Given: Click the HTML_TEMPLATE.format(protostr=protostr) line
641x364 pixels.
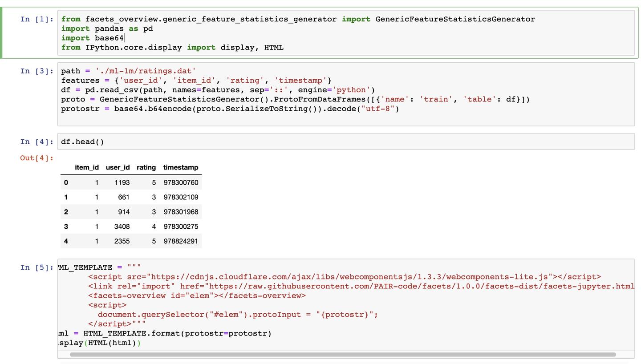Looking at the screenshot, I should tap(165, 333).
